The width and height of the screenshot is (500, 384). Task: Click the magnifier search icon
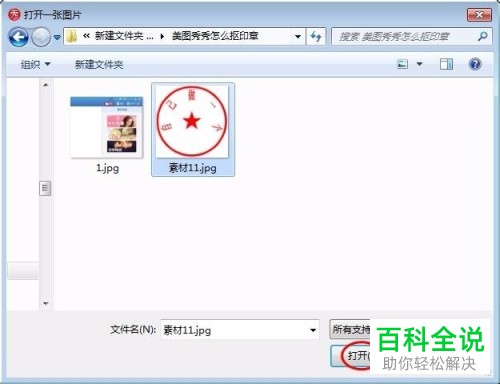[483, 36]
